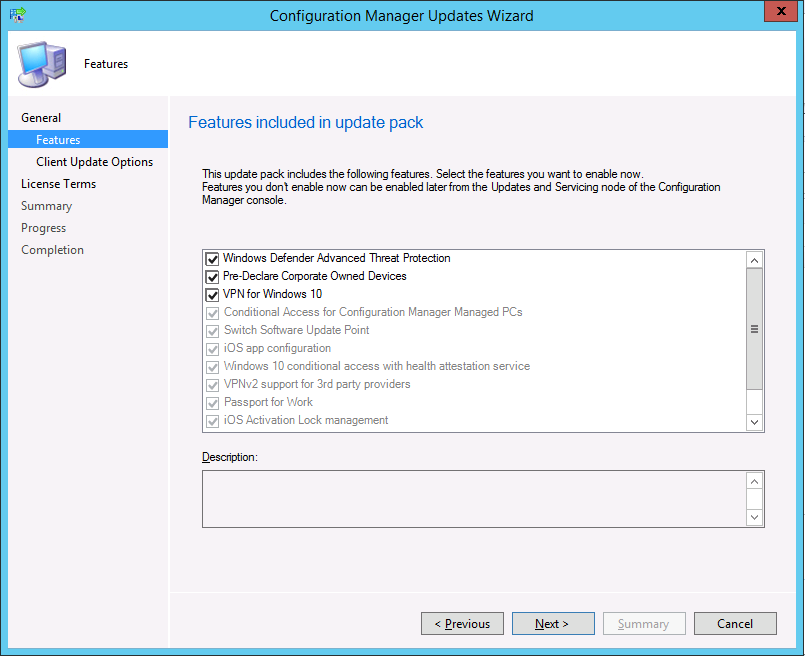Select the 'Pre-Declare Corporate Owned Devices' label
The height and width of the screenshot is (656, 805).
point(315,276)
